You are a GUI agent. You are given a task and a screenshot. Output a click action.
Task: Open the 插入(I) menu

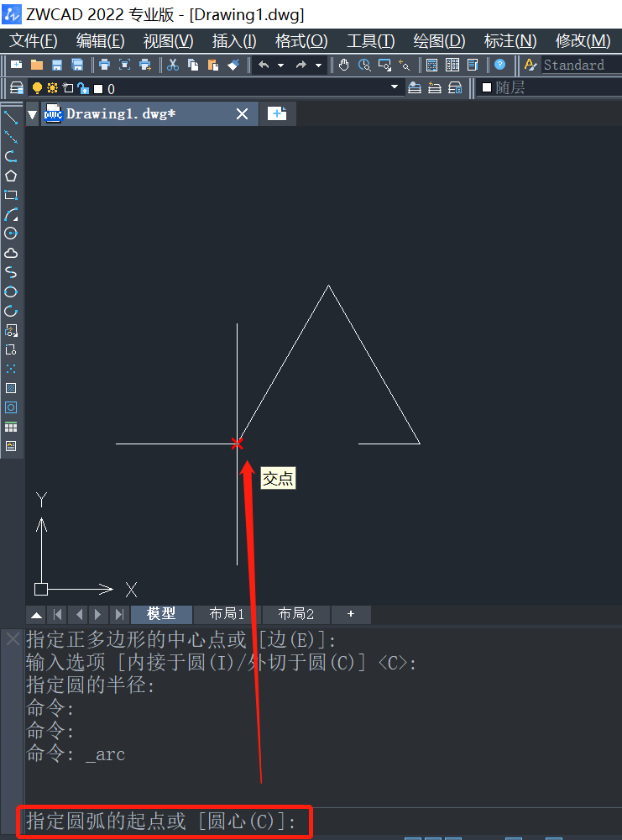tap(234, 40)
